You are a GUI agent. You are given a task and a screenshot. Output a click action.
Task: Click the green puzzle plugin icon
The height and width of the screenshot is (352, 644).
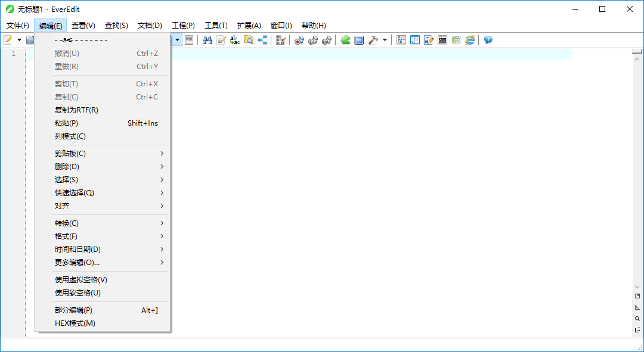pyautogui.click(x=345, y=40)
